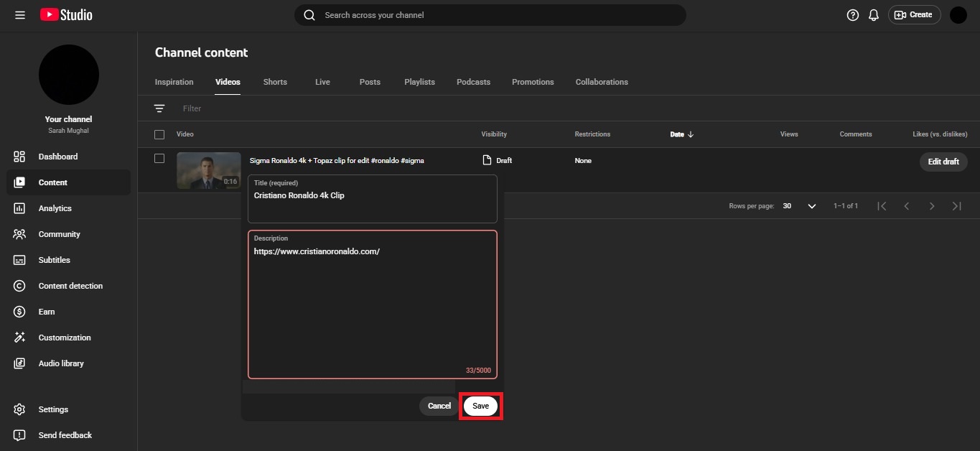Open the Customization section
Screen dimensions: 980x451
click(65, 338)
